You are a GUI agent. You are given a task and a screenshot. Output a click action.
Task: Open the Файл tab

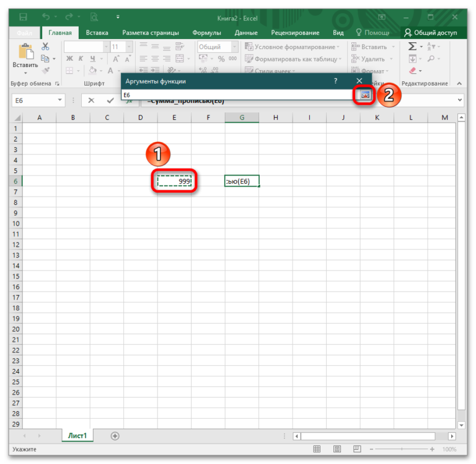pos(24,33)
